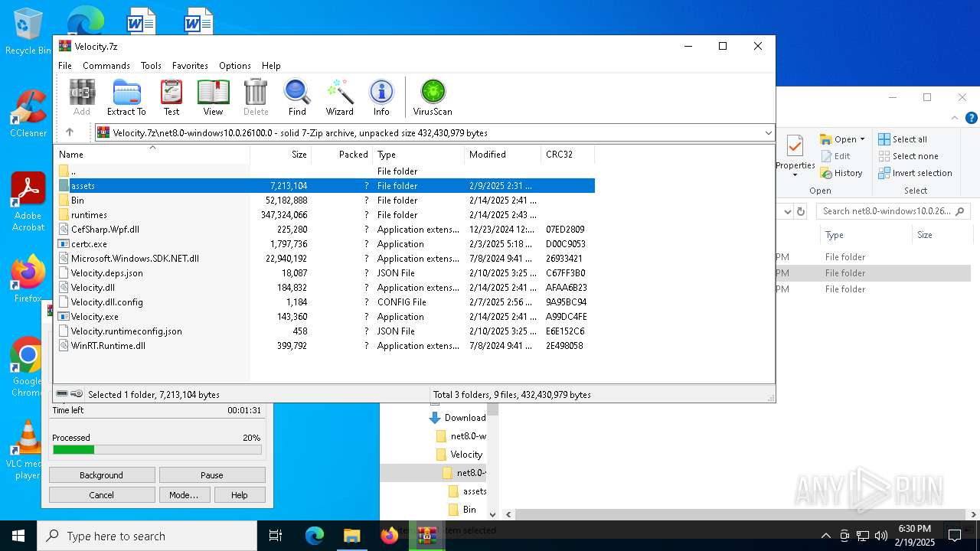The height and width of the screenshot is (551, 980).
Task: Select Downloads in Explorer tree
Action: (457, 418)
